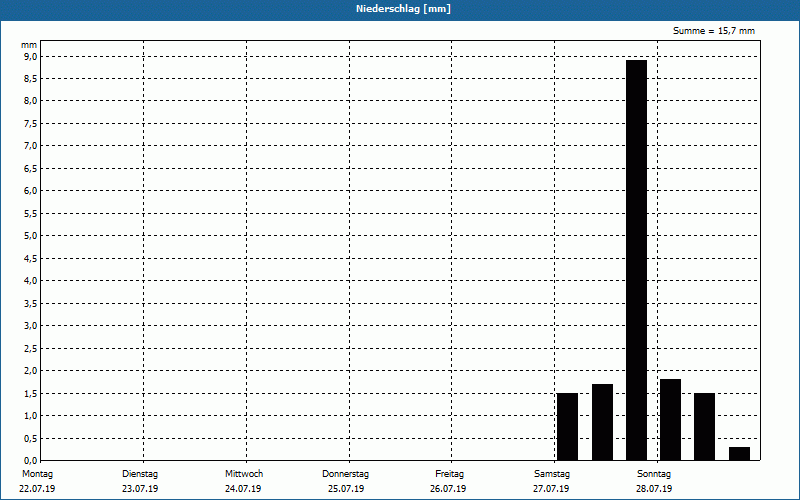Click the 3,0 axis value
This screenshot has width=800, height=500.
(x=31, y=326)
